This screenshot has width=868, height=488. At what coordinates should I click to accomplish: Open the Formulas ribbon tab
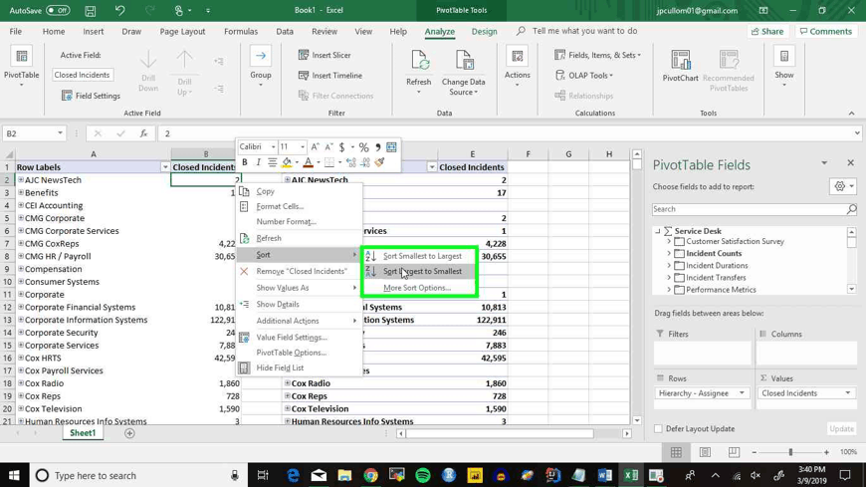(241, 32)
